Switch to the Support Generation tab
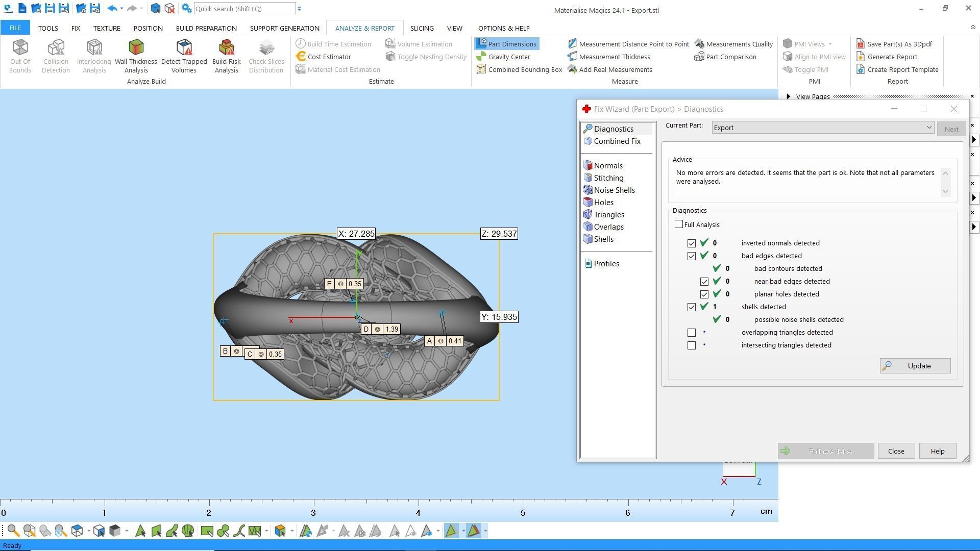 [284, 28]
